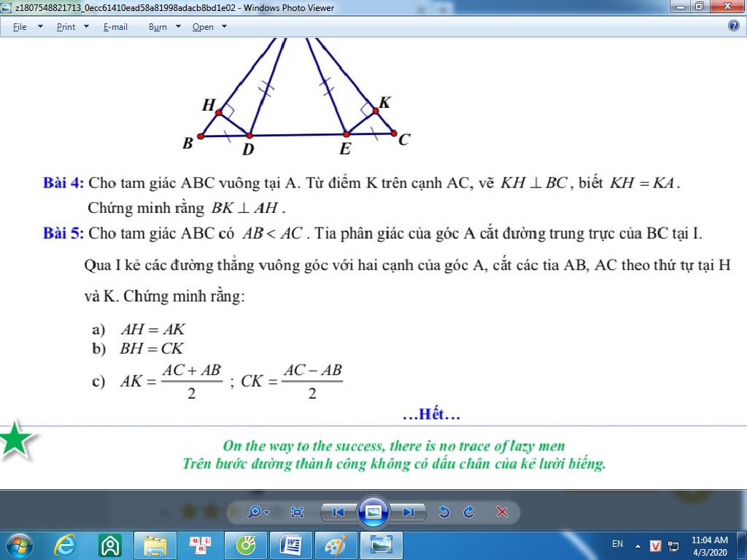
Task: Switch to Microsoft Word on taskbar
Action: click(290, 545)
